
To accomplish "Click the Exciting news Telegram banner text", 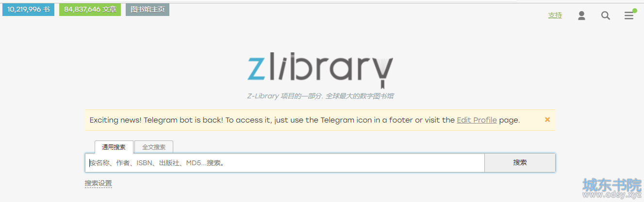I will [x=305, y=120].
